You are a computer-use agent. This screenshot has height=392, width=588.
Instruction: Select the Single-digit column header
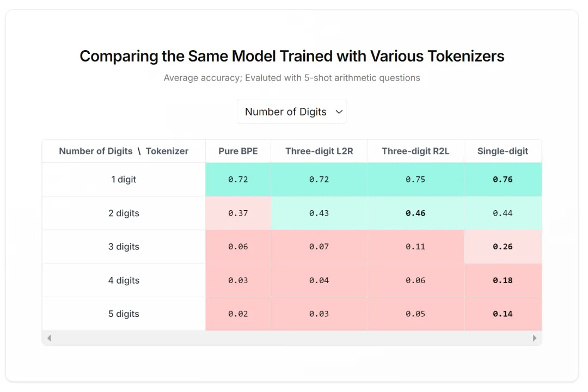click(503, 151)
